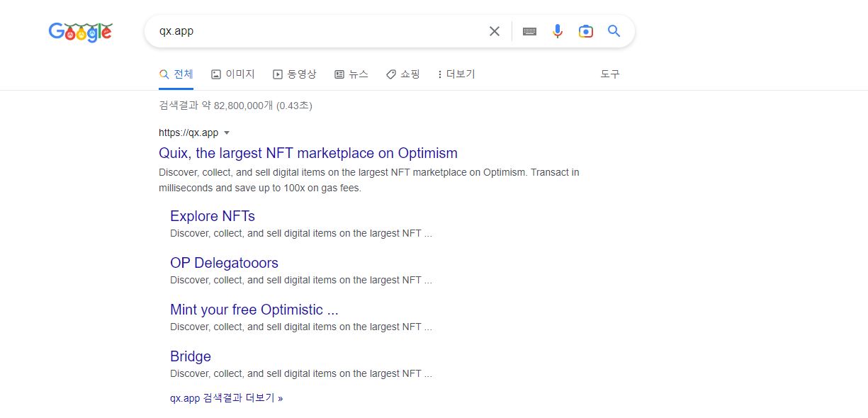
Task: Expand the arrow next to https://qx.app
Action: (227, 132)
